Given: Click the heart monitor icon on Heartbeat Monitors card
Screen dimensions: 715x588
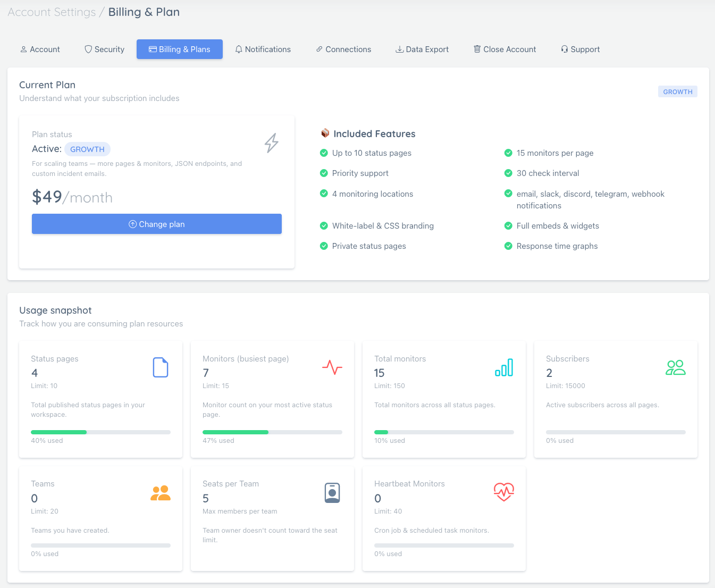Looking at the screenshot, I should (503, 492).
